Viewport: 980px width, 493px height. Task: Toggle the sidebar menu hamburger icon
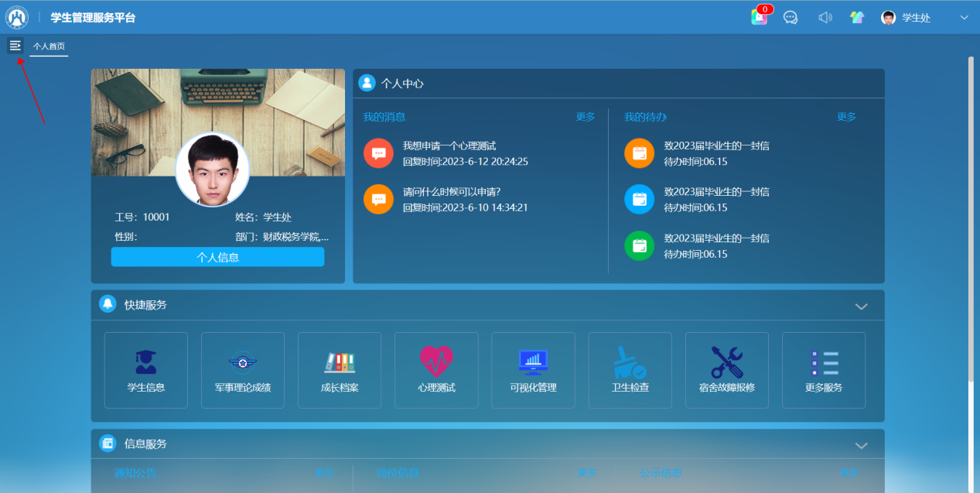tap(15, 46)
